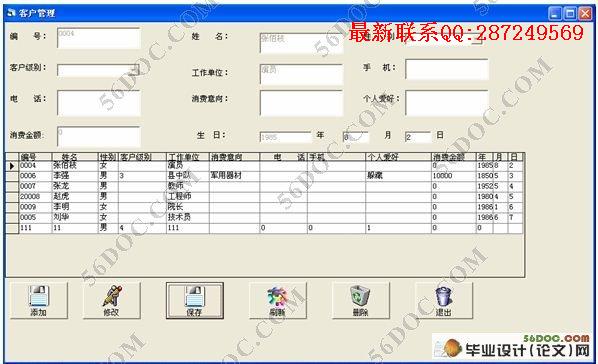Click the 姓名 name input field
Image resolution: width=598 pixels, height=364 pixels.
click(301, 43)
